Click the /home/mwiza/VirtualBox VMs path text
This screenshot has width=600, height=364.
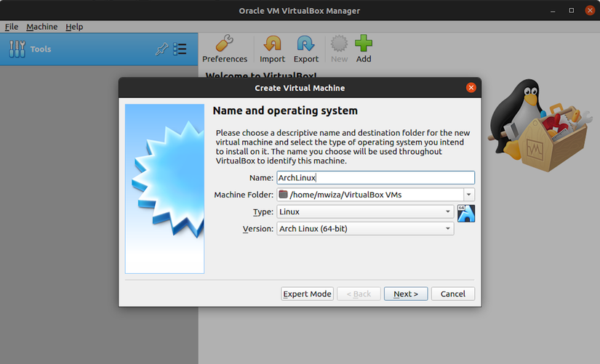[345, 195]
